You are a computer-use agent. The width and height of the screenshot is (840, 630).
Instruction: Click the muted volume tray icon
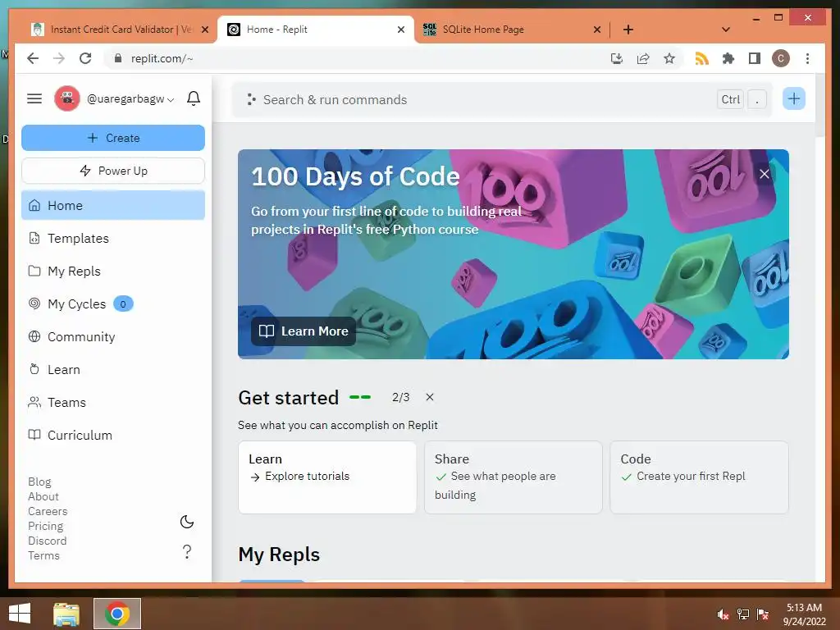(724, 614)
